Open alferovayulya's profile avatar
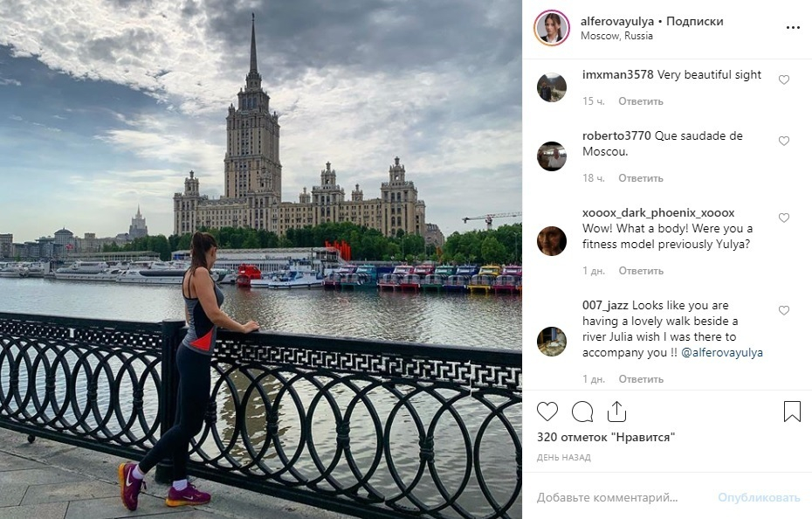The width and height of the screenshot is (812, 519). coord(552,28)
